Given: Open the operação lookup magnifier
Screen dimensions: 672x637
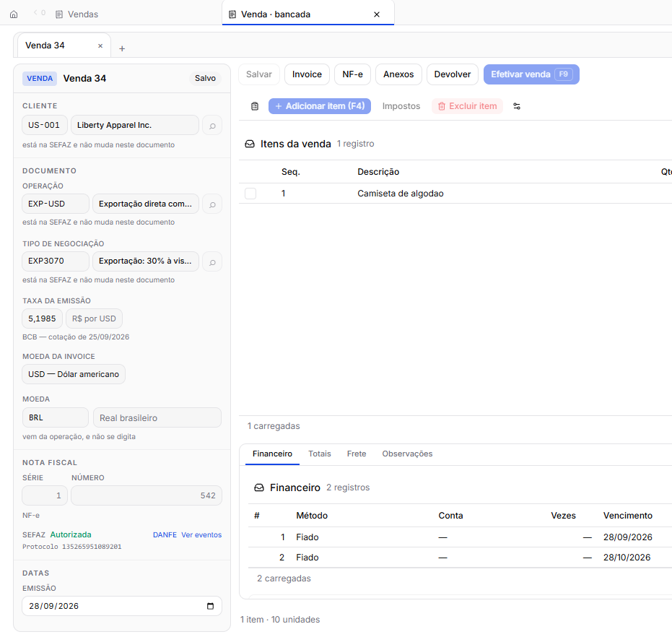Looking at the screenshot, I should pyautogui.click(x=212, y=204).
